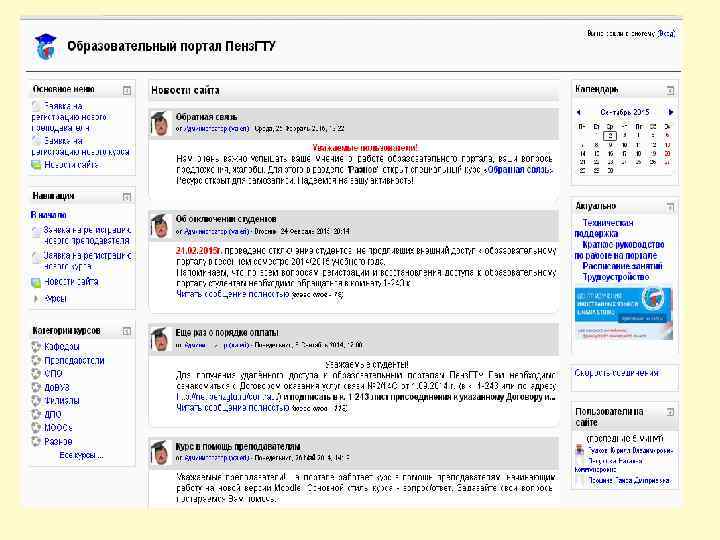Viewport: 720px width, 540px height.
Task: Click Новости сайта icon in Навигация block
Action: (x=36, y=282)
